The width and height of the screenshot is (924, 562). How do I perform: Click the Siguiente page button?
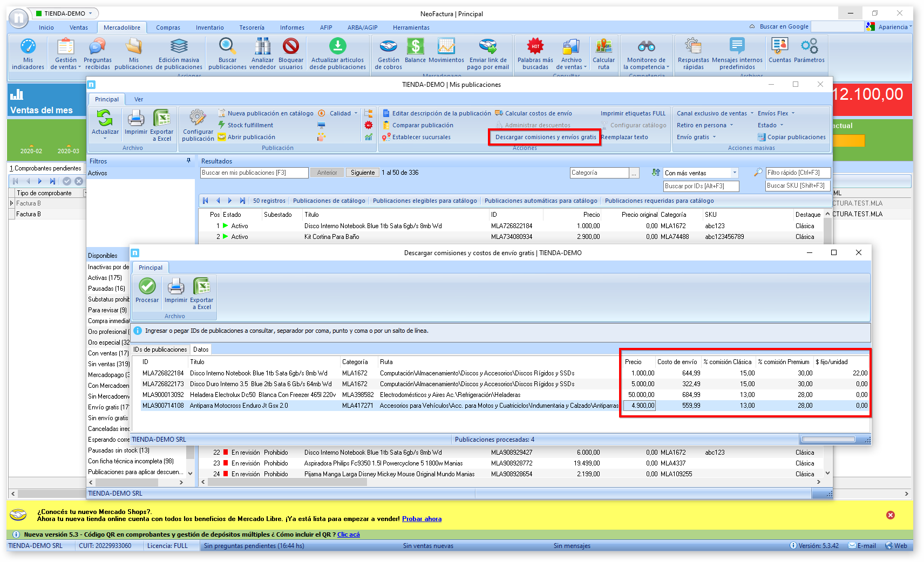[362, 173]
